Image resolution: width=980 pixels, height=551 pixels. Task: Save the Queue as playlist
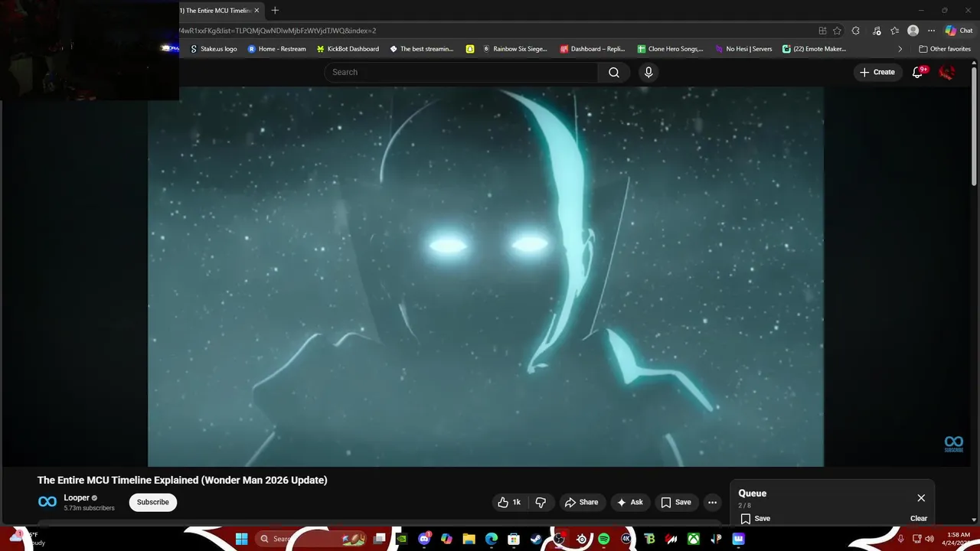pyautogui.click(x=755, y=518)
